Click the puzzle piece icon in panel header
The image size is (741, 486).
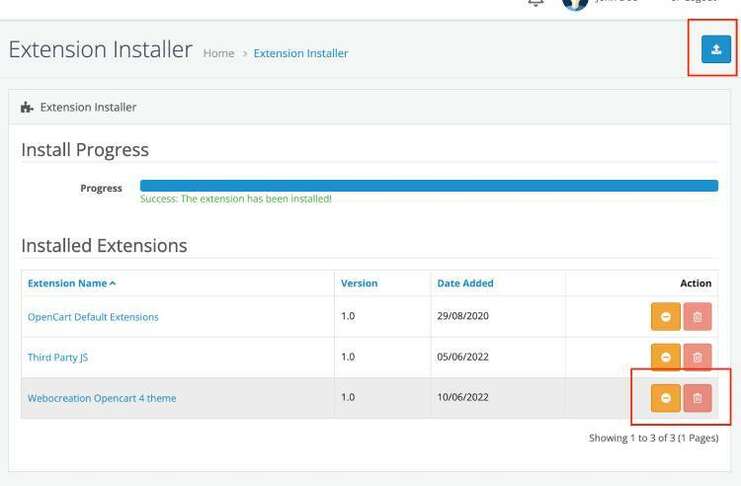(x=27, y=107)
